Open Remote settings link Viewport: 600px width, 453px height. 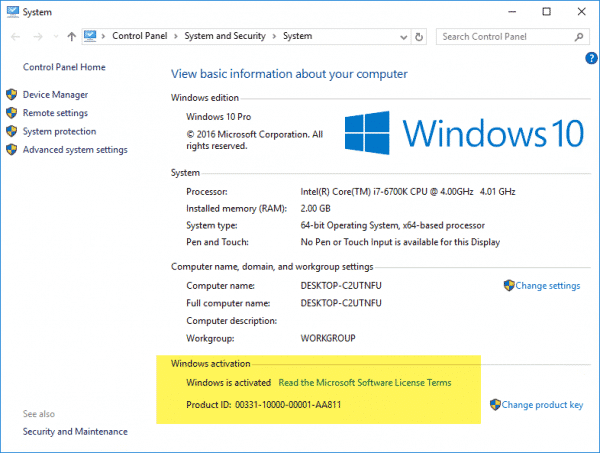coord(55,113)
